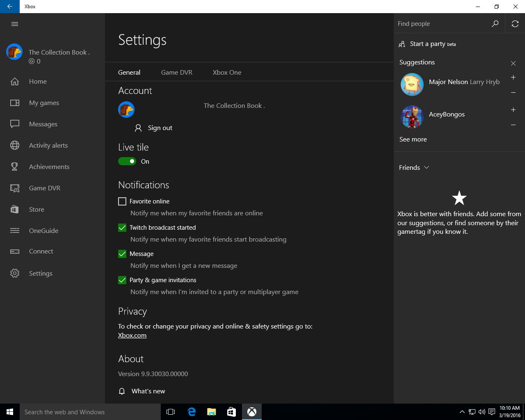Click the version text 9.9.30030.00000
Screen dimensions: 525x420
(x=153, y=374)
